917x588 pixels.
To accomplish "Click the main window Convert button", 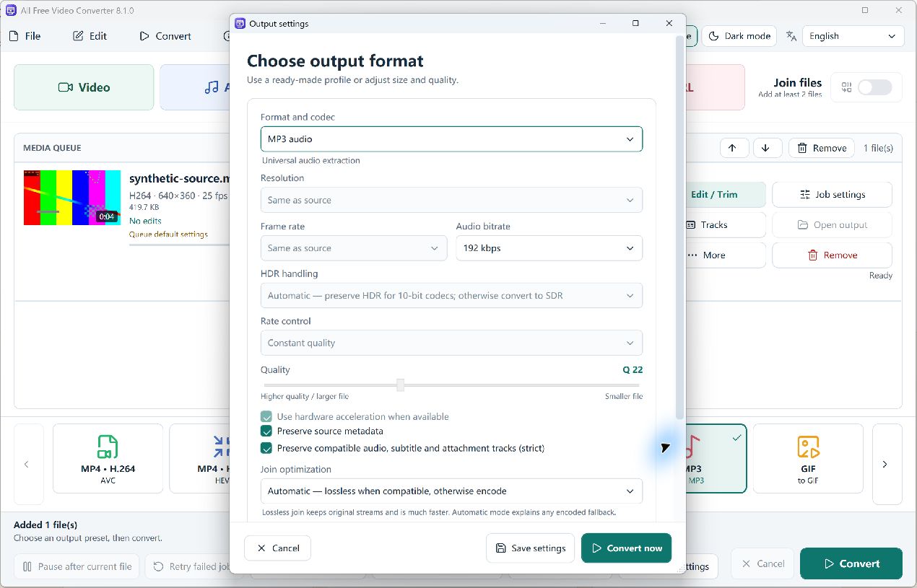I will [x=851, y=564].
